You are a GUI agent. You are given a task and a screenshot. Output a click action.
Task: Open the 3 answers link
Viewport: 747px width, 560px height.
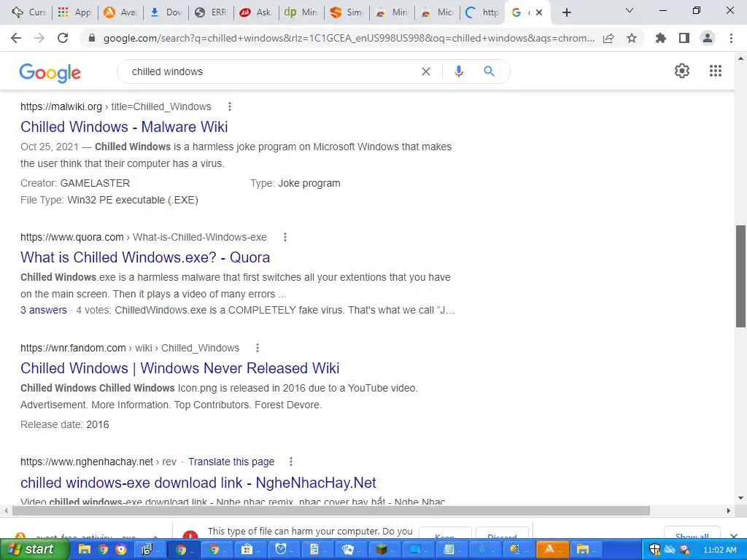(x=43, y=310)
